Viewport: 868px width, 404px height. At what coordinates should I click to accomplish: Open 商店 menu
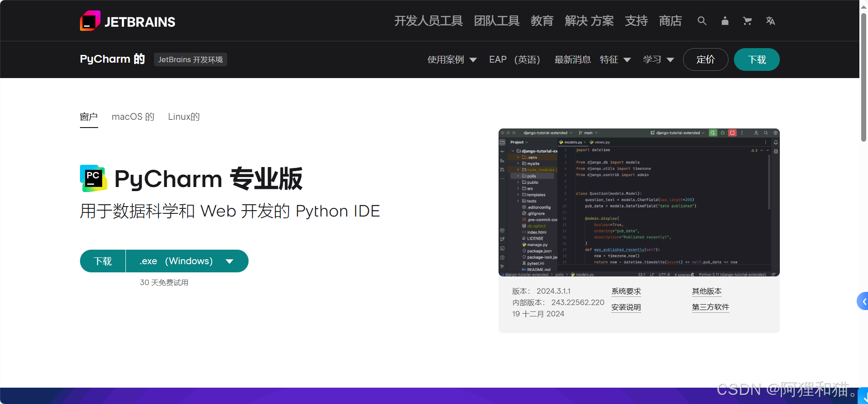670,21
